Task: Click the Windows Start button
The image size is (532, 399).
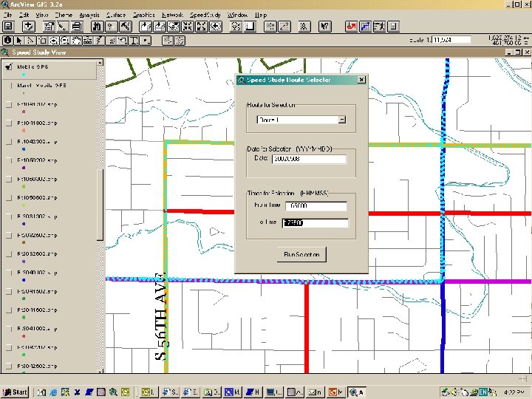Action: 15,392
